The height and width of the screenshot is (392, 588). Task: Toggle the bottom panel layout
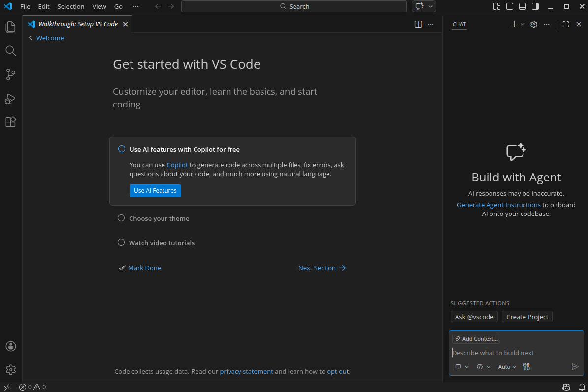(x=523, y=6)
